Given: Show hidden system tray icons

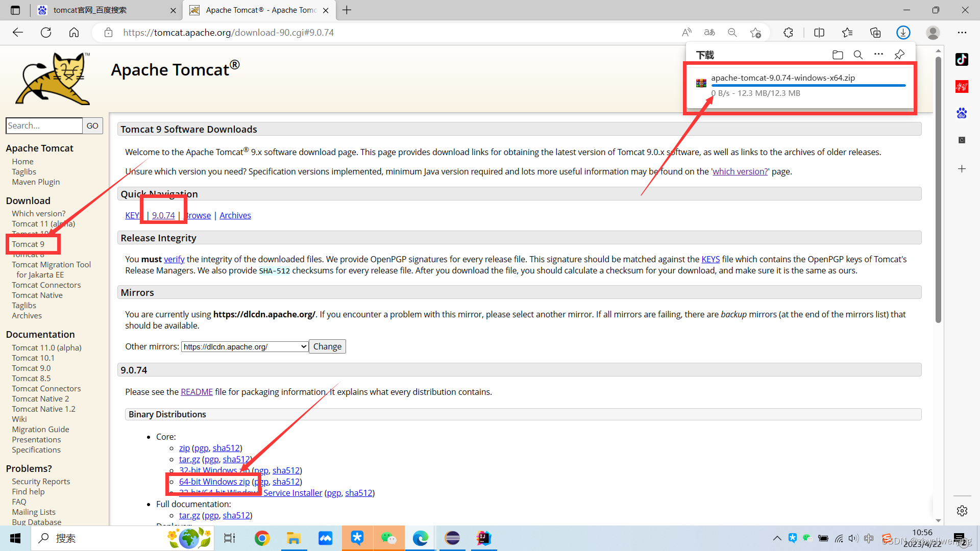Looking at the screenshot, I should 777,538.
